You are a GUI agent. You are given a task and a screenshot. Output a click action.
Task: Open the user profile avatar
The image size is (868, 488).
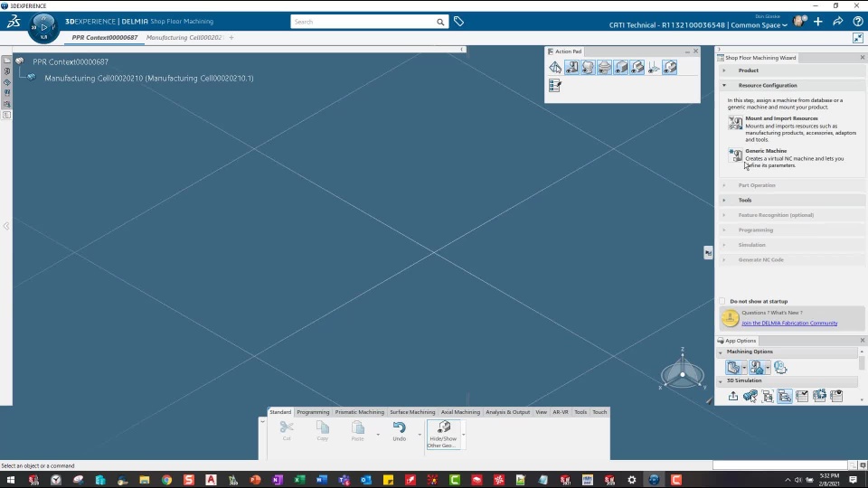pos(798,22)
